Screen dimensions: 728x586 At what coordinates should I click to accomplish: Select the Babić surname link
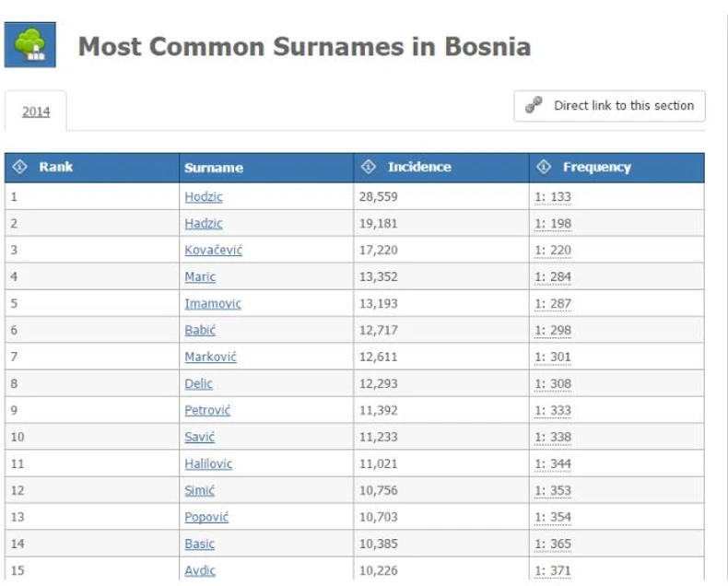coord(200,330)
